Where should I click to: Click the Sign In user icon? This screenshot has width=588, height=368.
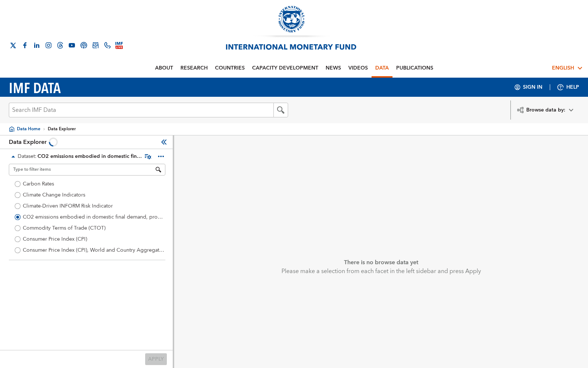click(517, 87)
